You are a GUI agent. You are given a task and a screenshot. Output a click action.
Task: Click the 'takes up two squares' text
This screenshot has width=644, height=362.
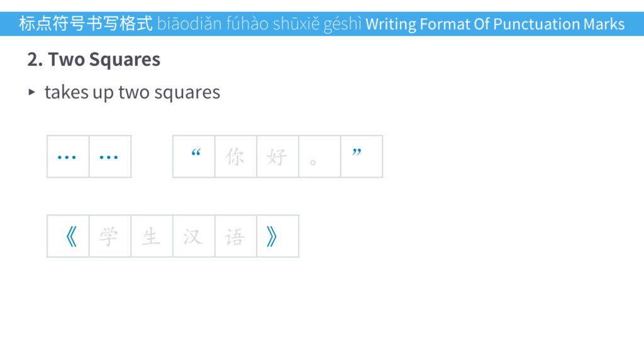132,92
